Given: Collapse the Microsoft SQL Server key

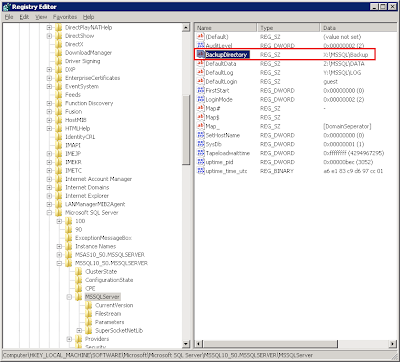Looking at the screenshot, I should coord(49,213).
